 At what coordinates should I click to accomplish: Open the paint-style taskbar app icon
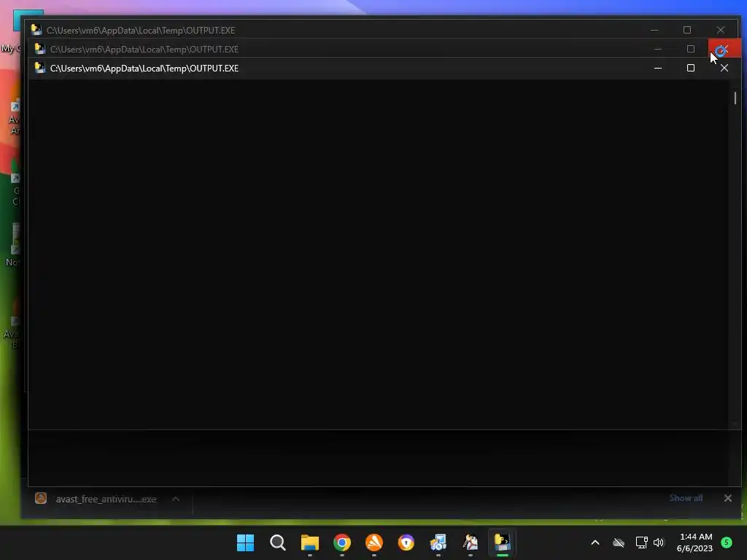tap(471, 542)
